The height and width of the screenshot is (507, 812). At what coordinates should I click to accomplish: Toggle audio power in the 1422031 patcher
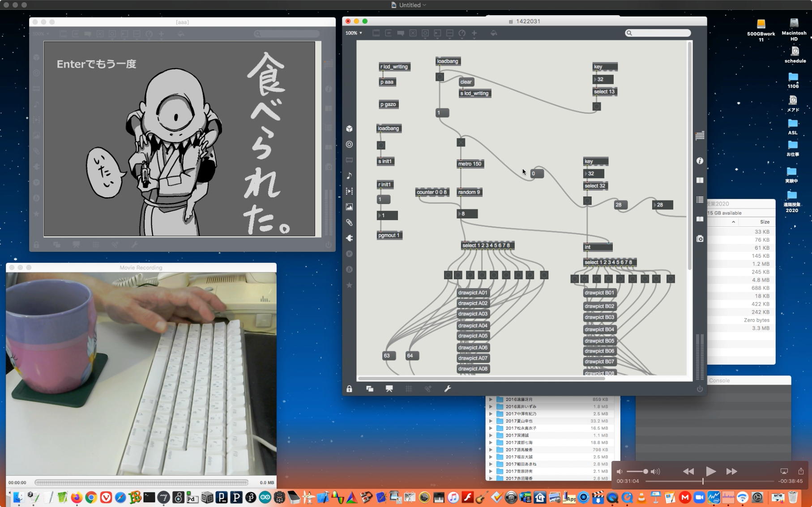tap(700, 389)
